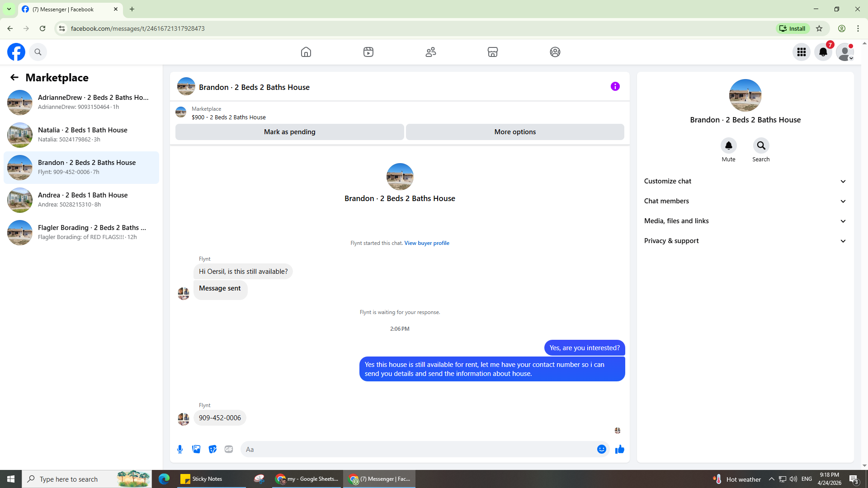Open the Reels video icon
This screenshot has width=868, height=488.
[x=368, y=52]
